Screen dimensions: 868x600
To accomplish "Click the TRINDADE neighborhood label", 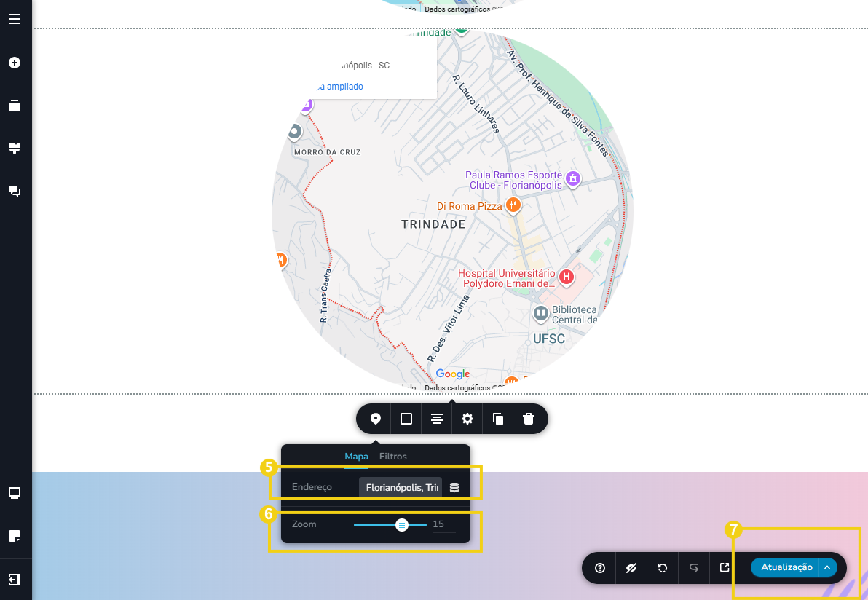I will click(x=433, y=224).
